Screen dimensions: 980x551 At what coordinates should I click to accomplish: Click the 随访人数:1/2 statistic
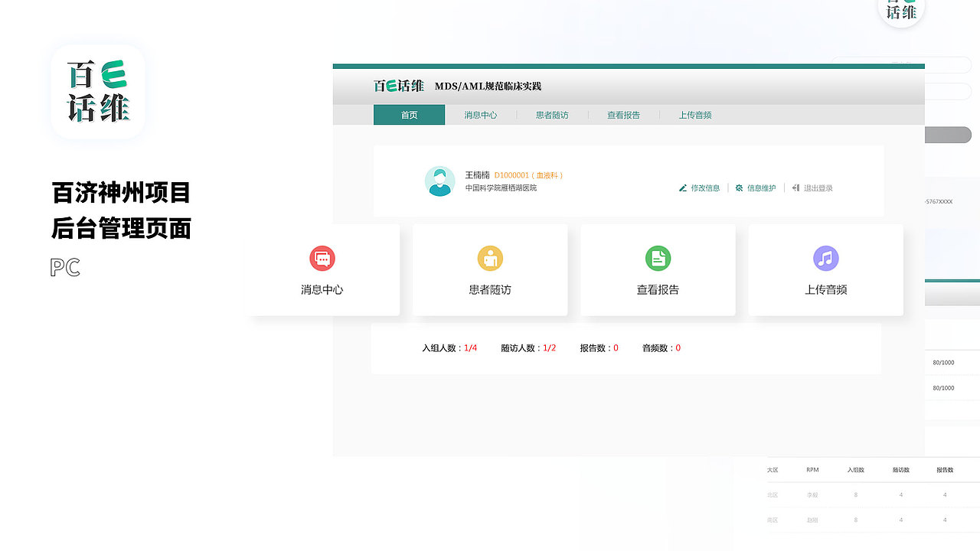coord(528,348)
